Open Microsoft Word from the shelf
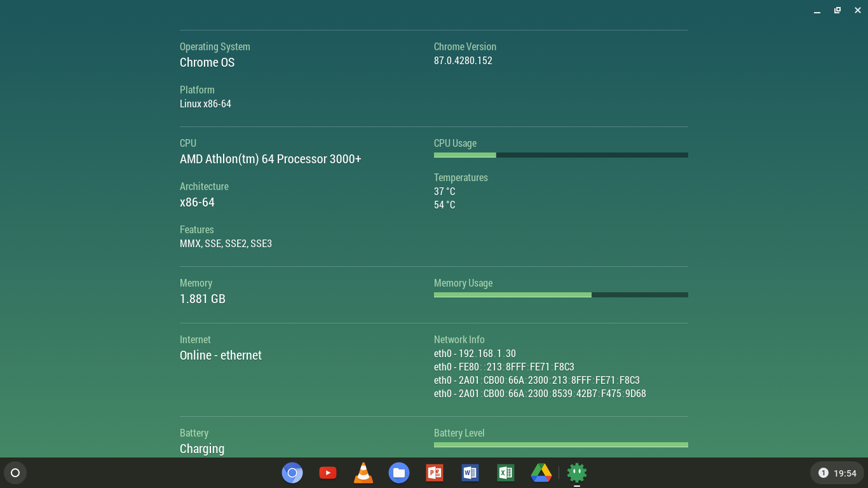The image size is (868, 488). tap(470, 473)
